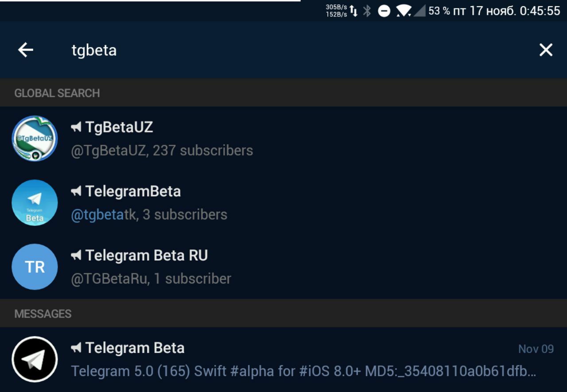
Task: Tap the do-not-disturb icon in status bar
Action: pyautogui.click(x=384, y=11)
